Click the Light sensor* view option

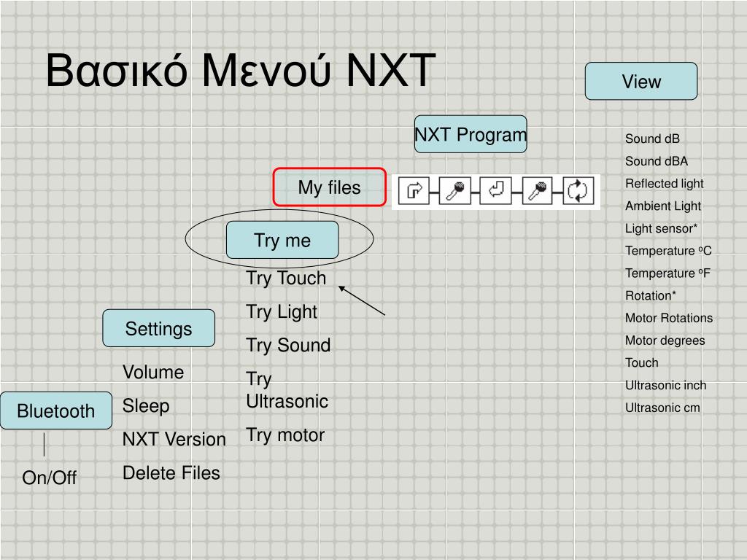(x=661, y=228)
